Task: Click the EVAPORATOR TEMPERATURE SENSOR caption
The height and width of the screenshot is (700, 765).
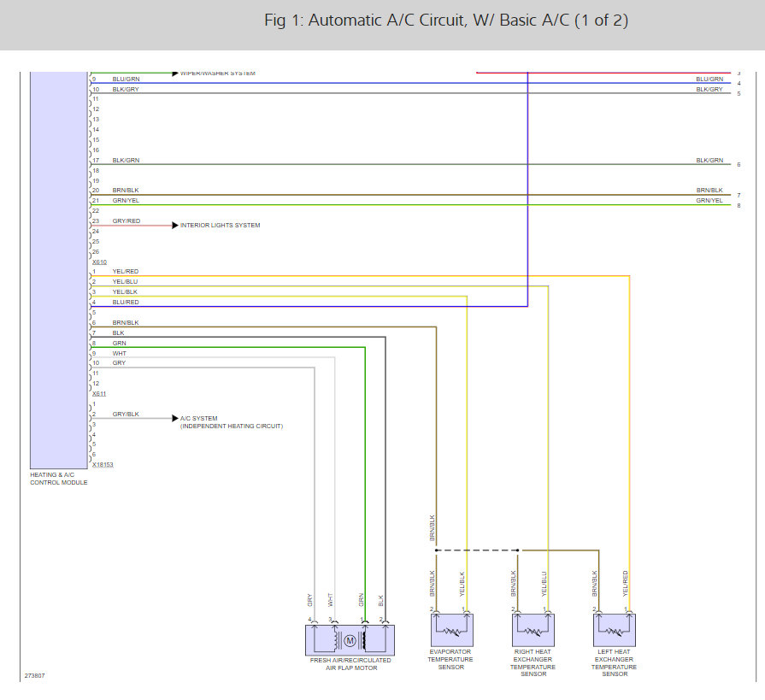Action: [x=450, y=659]
